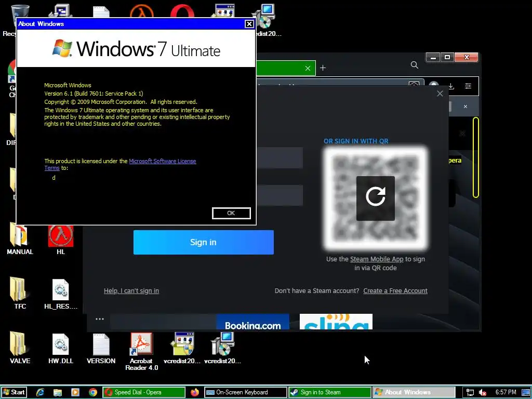Click the Windows 7 Ultimate logo banner

point(136,48)
